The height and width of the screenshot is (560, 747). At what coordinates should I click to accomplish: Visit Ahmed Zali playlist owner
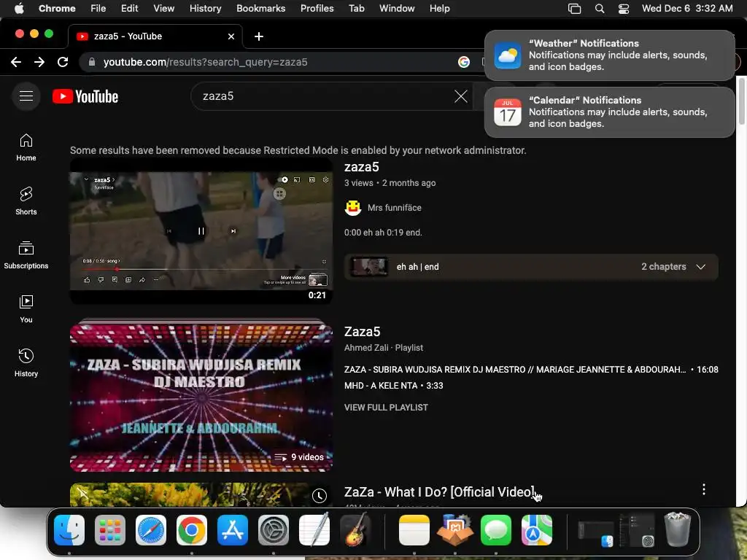tap(366, 348)
